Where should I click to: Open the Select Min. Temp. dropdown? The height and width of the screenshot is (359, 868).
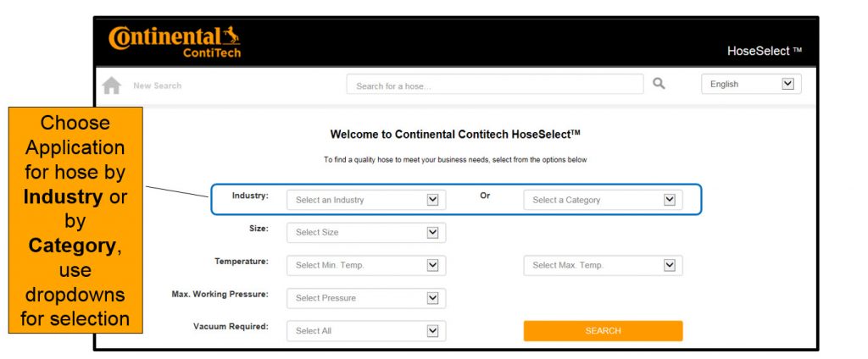(365, 265)
